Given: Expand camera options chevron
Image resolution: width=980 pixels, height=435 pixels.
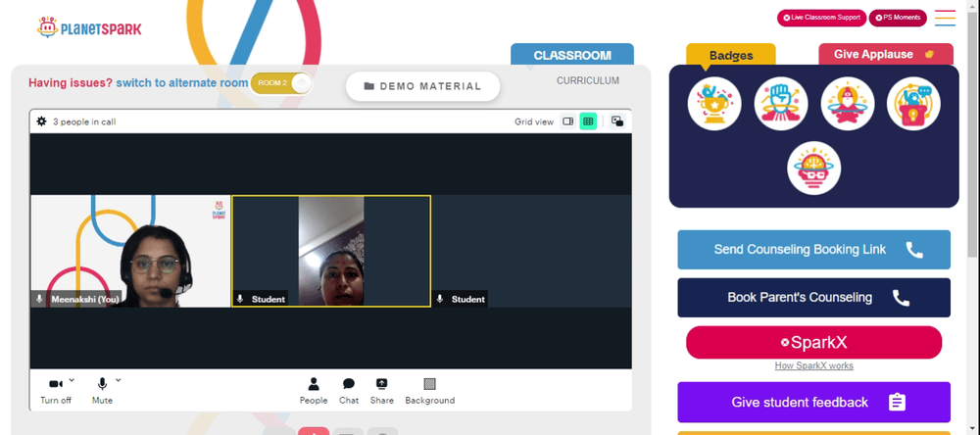Looking at the screenshot, I should pyautogui.click(x=72, y=379).
